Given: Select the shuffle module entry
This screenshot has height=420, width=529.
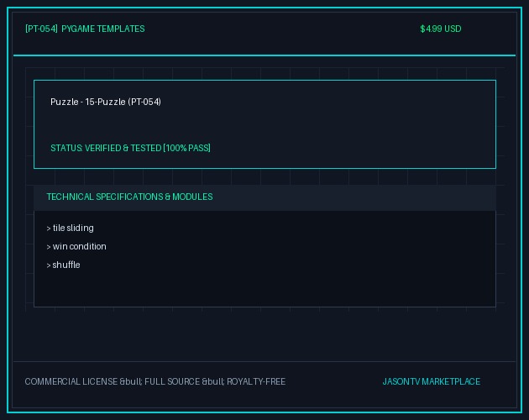Looking at the screenshot, I should [x=66, y=265].
